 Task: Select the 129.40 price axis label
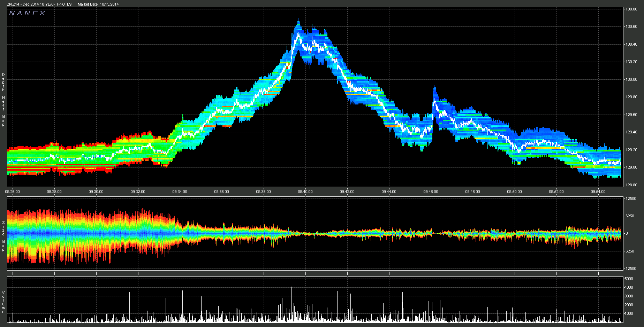[631, 132]
